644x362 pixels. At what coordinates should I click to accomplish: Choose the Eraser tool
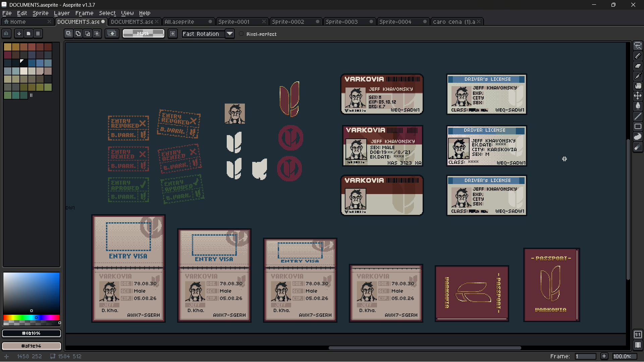point(638,66)
